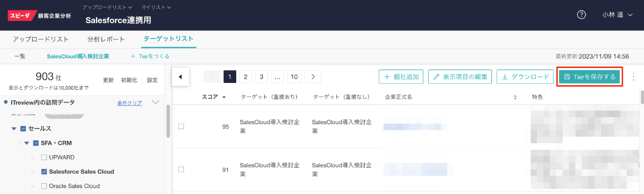Uncheck the Salesforce Sales Cloud checkbox

point(44,172)
